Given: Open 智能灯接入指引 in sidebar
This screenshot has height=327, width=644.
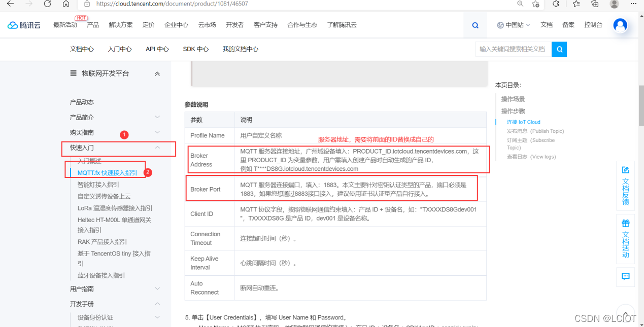Looking at the screenshot, I should pyautogui.click(x=98, y=185).
